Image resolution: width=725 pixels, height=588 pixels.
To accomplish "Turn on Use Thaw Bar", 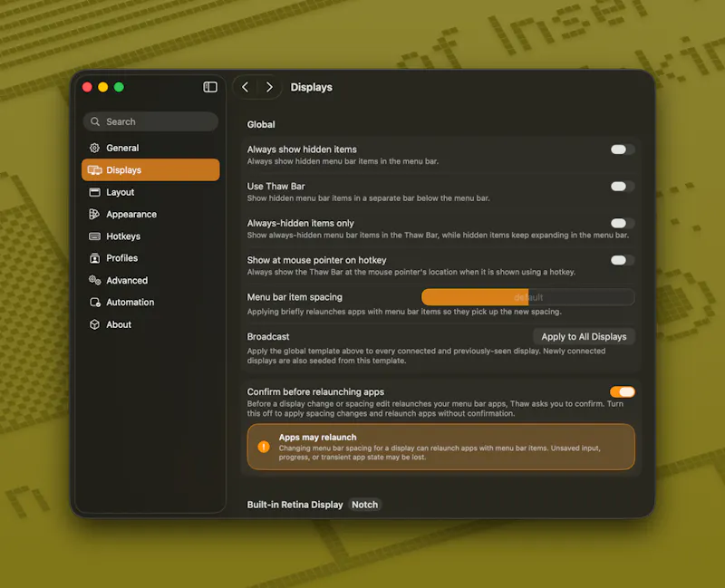I will (623, 187).
